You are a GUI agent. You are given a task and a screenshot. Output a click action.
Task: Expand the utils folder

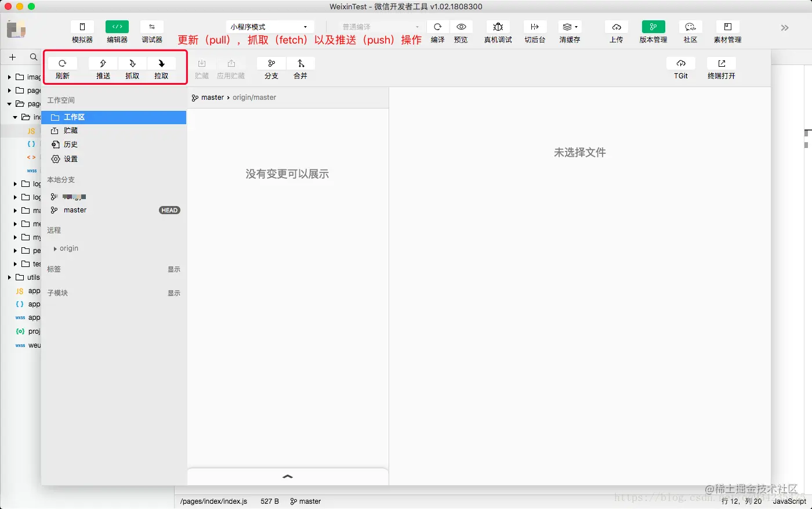click(9, 277)
